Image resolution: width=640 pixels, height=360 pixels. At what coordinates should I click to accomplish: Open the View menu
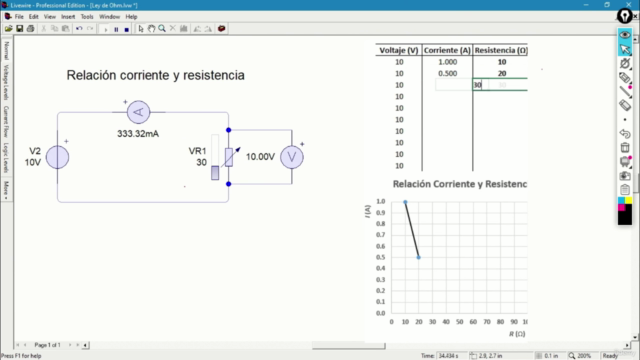[x=50, y=17]
